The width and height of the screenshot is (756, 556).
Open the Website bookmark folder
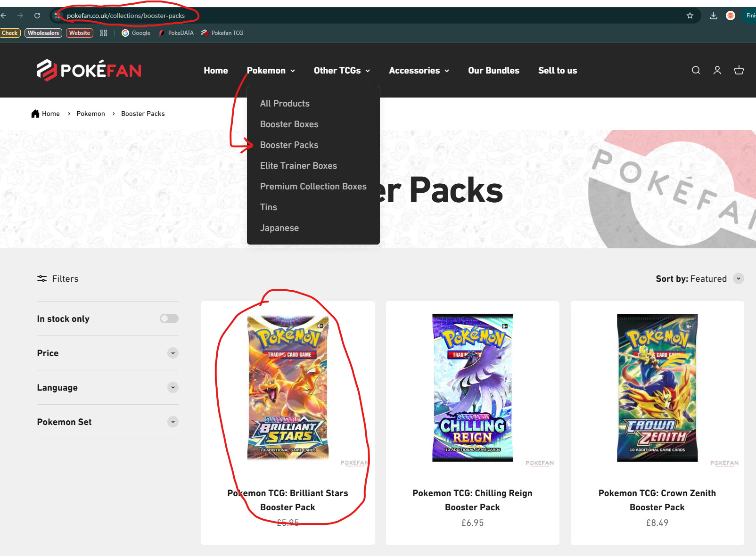pos(80,33)
